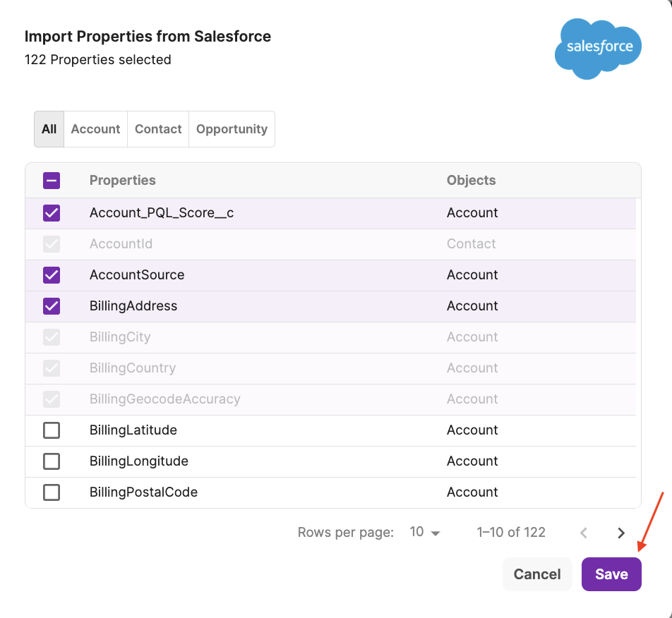Check the BillingLatitude property checkbox
The image size is (672, 618).
[x=52, y=430]
